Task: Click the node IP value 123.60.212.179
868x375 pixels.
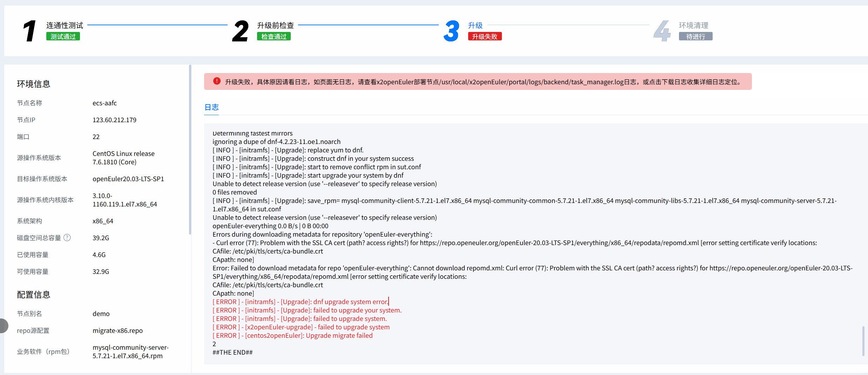Action: 114,120
